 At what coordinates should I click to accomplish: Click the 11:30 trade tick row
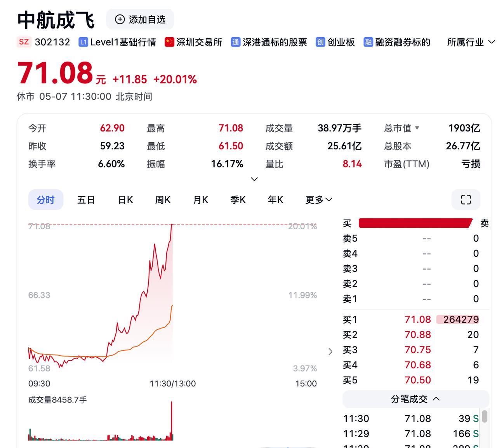point(411,419)
